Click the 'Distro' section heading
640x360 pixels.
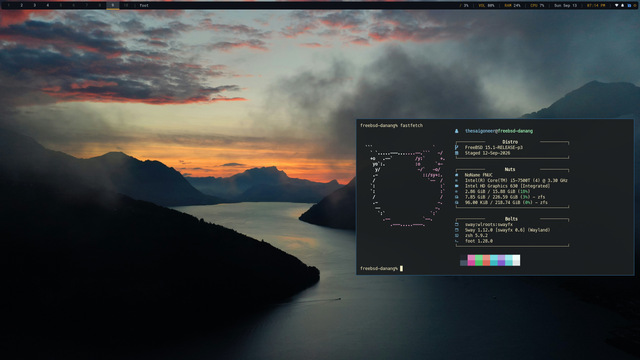(x=510, y=142)
